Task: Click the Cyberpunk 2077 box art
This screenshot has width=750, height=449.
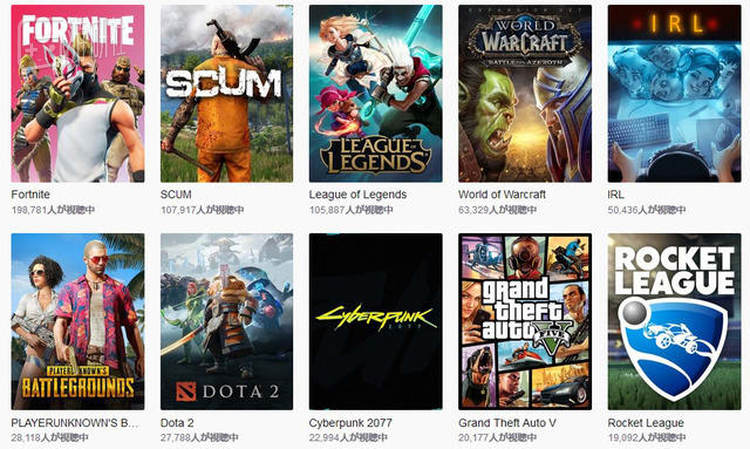Action: pos(376,322)
